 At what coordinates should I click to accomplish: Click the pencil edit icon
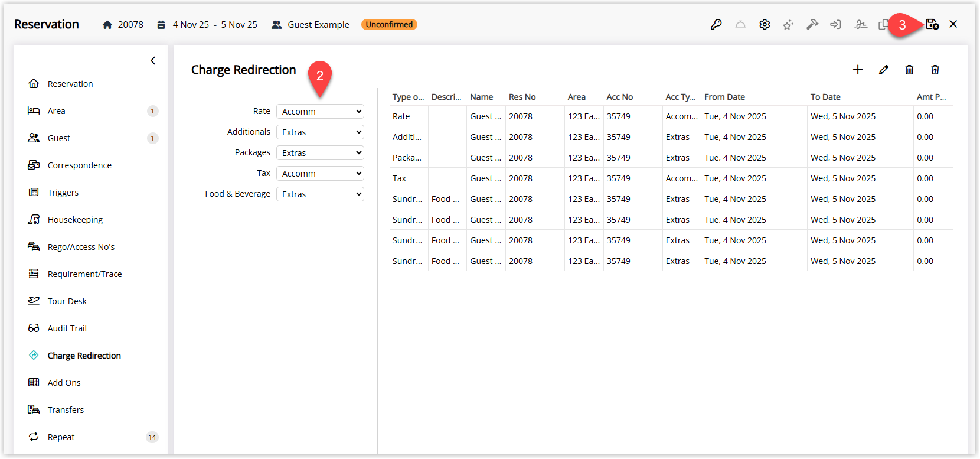tap(884, 70)
